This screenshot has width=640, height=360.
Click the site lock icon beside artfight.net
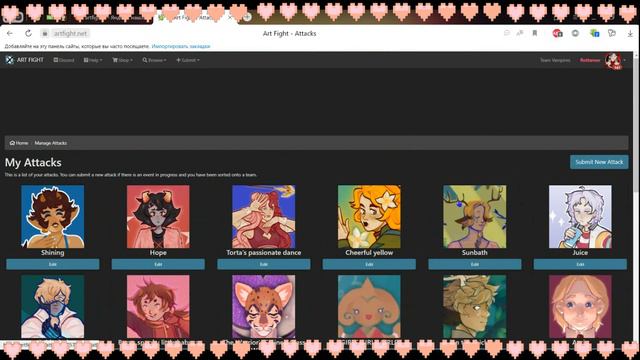pyautogui.click(x=45, y=33)
